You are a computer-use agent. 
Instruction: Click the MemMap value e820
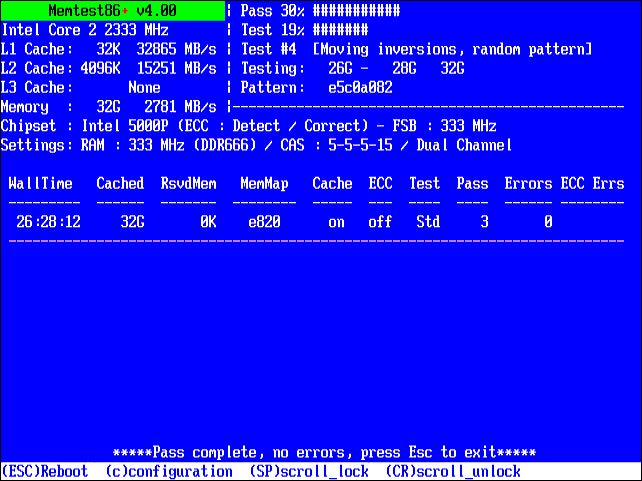[264, 222]
